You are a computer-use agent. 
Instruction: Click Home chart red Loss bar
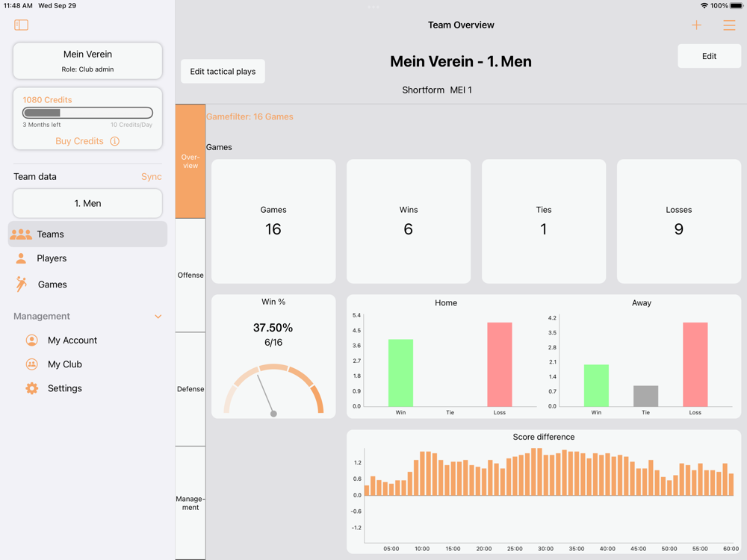(500, 364)
